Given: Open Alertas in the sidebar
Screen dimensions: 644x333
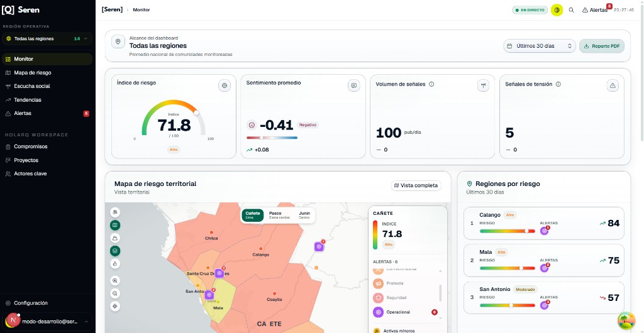Looking at the screenshot, I should coord(47,113).
